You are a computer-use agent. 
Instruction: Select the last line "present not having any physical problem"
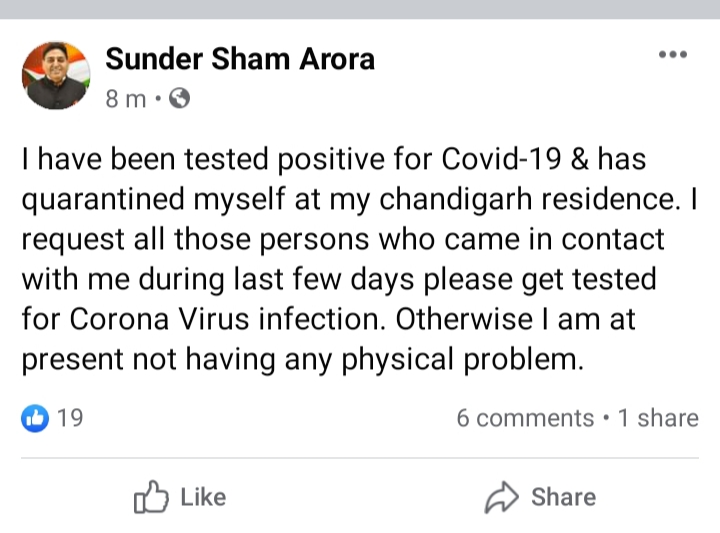point(301,360)
